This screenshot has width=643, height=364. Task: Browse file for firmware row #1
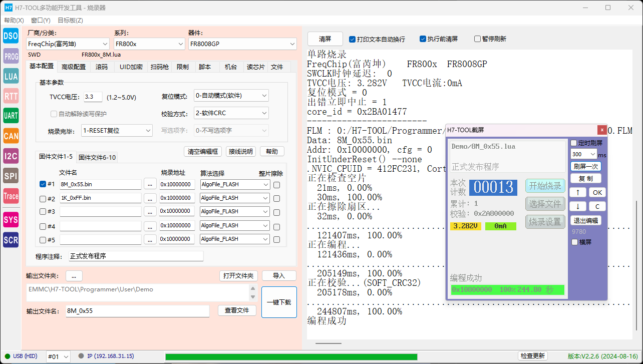150,184
